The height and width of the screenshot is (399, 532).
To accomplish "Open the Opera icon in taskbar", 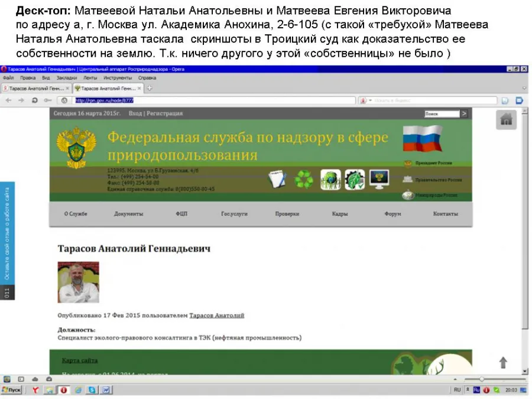I will (63, 390).
